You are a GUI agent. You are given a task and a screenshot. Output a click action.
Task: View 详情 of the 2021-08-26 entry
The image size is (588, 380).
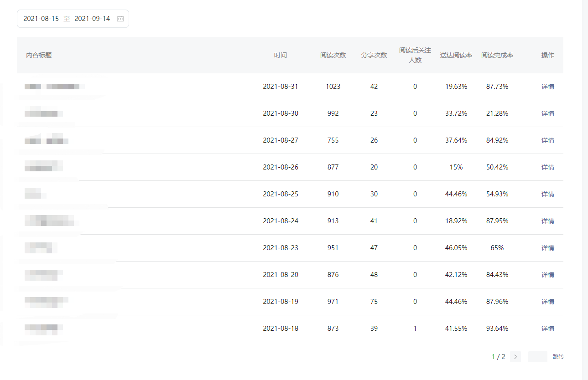547,167
